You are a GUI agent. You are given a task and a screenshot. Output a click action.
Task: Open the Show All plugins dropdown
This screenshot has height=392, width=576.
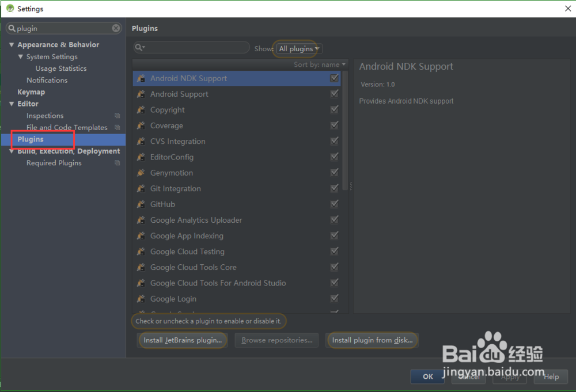[299, 48]
